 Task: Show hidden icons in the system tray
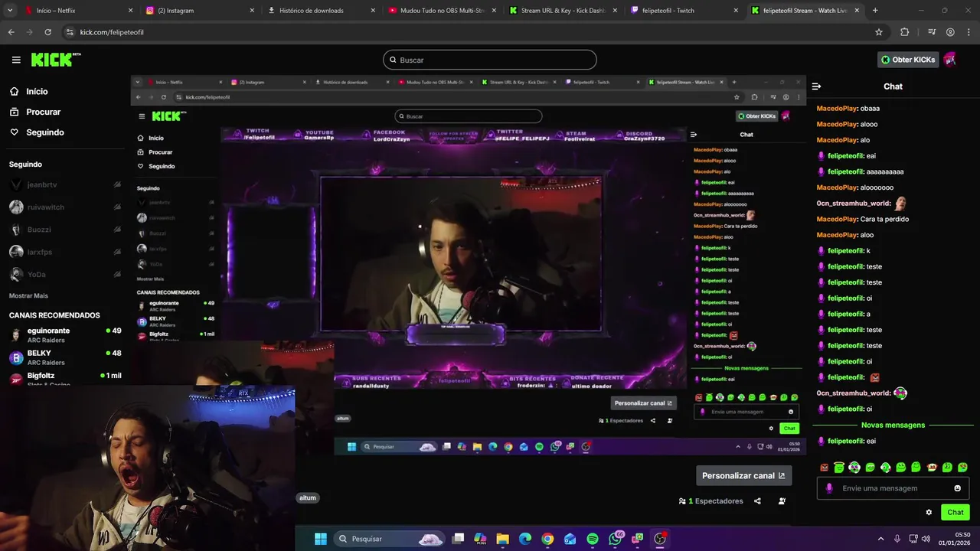click(x=880, y=539)
